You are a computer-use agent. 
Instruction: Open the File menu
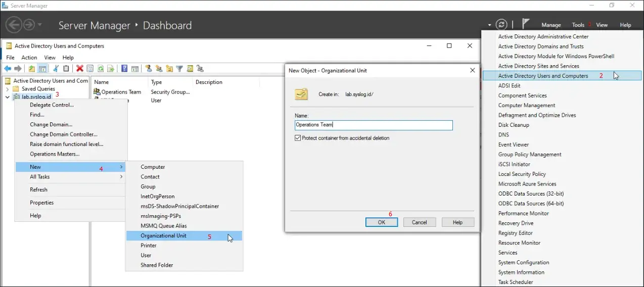point(10,58)
